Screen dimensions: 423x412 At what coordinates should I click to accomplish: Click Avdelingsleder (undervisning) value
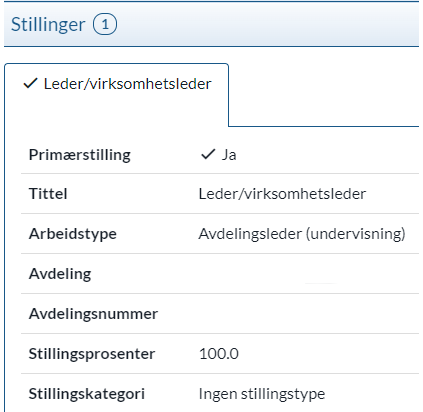(302, 234)
